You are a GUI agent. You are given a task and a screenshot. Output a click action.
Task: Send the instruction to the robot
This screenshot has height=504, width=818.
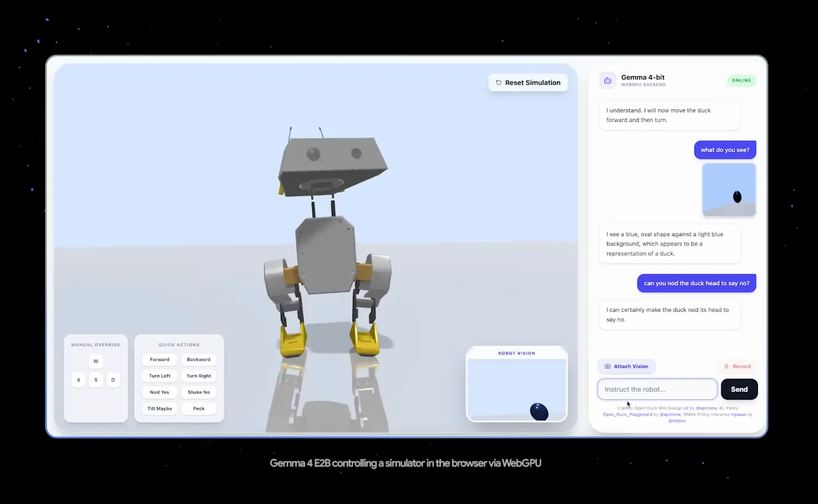point(738,389)
